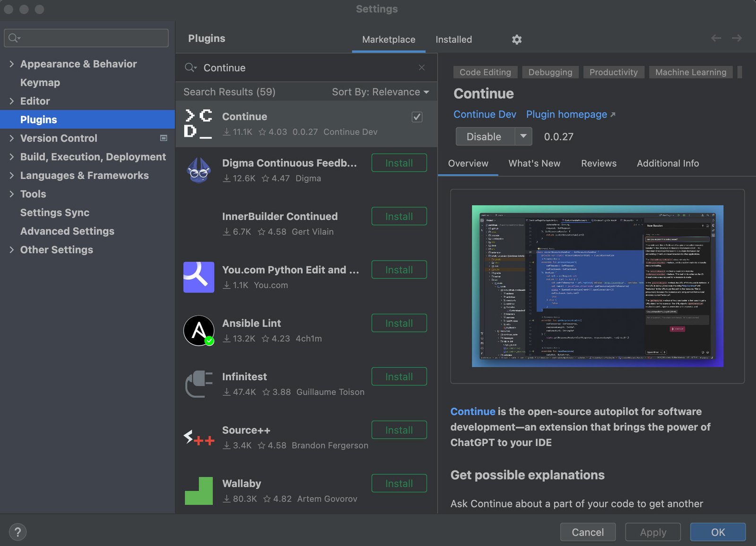Open the plugins gear settings icon
This screenshot has height=546, width=756.
point(517,39)
